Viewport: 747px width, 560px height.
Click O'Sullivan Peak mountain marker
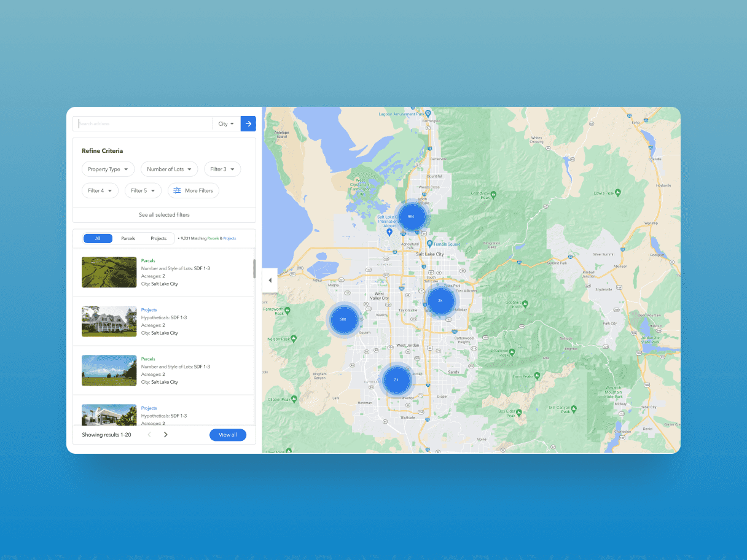click(512, 352)
